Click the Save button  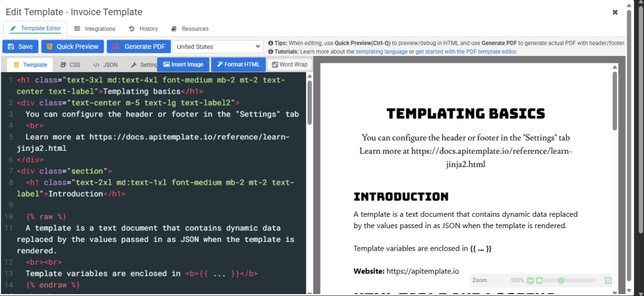[20, 47]
